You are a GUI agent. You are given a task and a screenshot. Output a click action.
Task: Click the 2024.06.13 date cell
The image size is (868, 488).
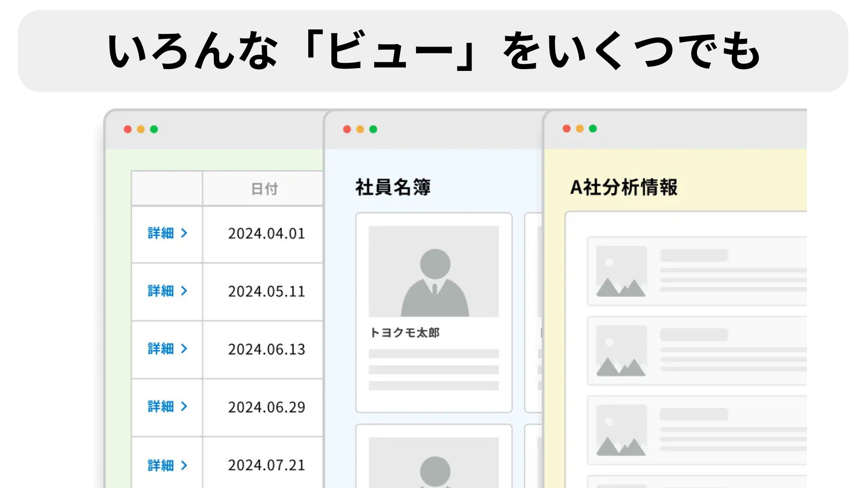tap(266, 349)
